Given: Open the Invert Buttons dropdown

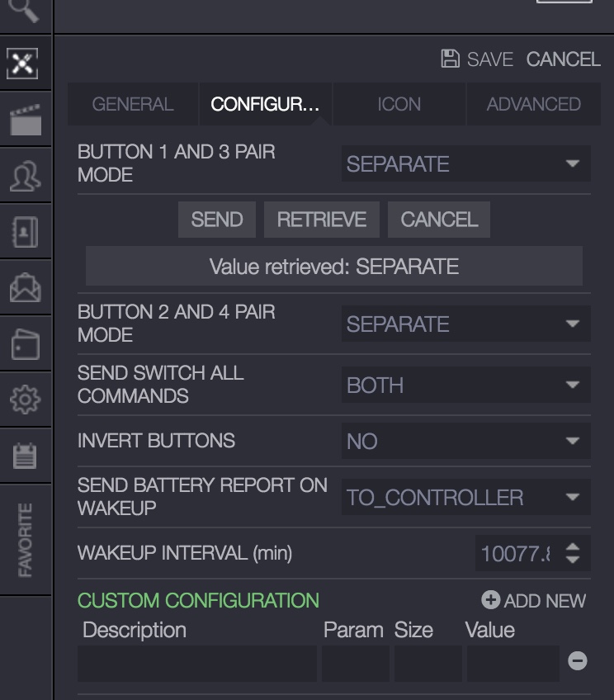Looking at the screenshot, I should click(x=466, y=442).
